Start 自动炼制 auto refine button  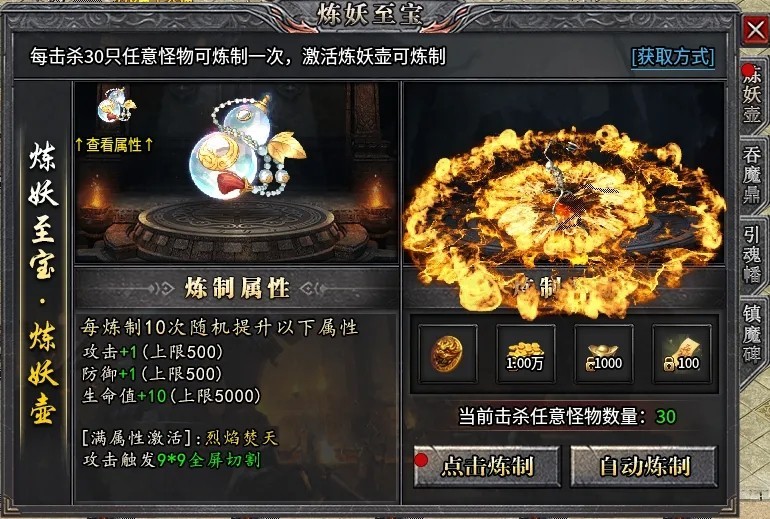(644, 466)
